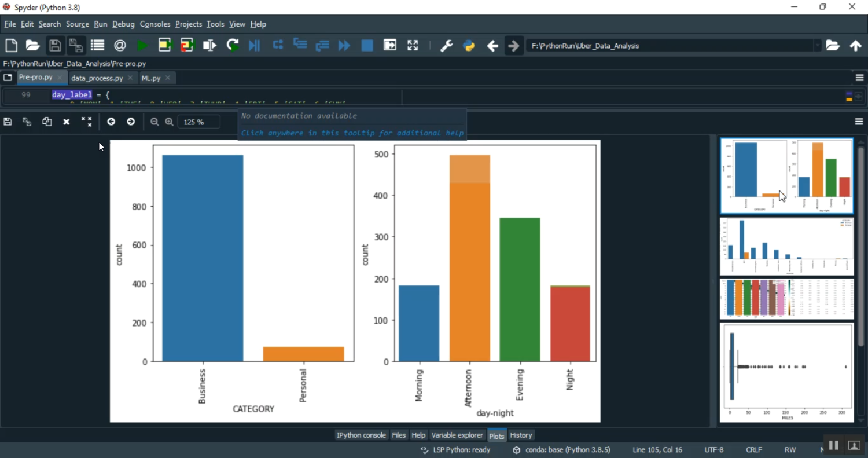
Task: Open the Plots pane options menu
Action: (859, 122)
